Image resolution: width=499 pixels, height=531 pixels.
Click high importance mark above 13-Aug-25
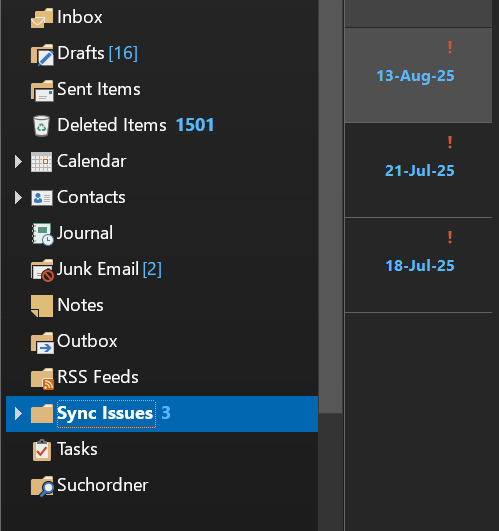(x=450, y=47)
